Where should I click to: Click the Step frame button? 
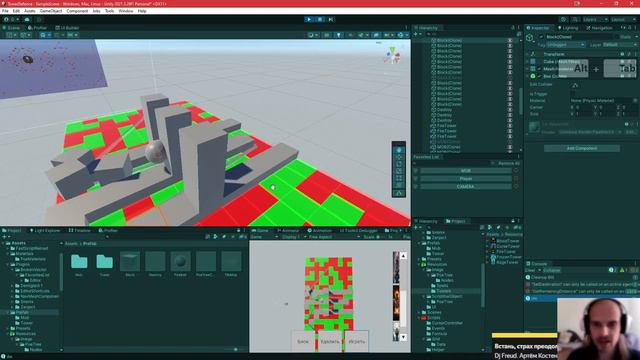331,19
